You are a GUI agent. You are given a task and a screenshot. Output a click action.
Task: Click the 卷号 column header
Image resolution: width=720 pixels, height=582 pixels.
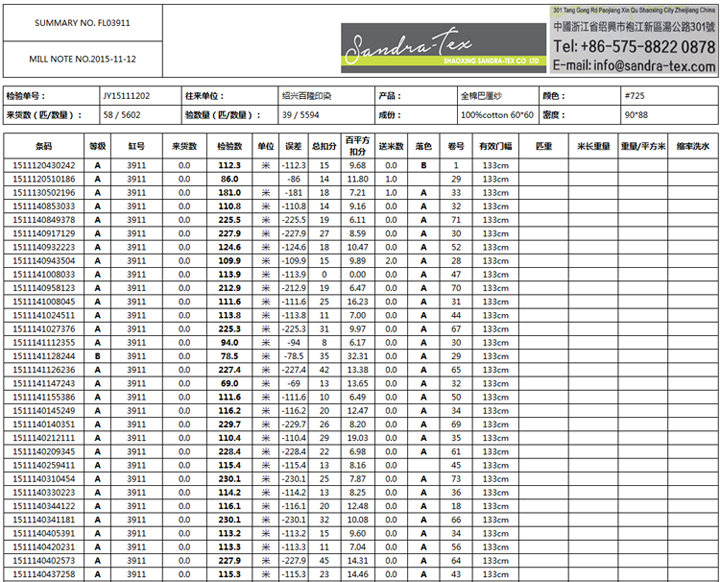coord(456,146)
